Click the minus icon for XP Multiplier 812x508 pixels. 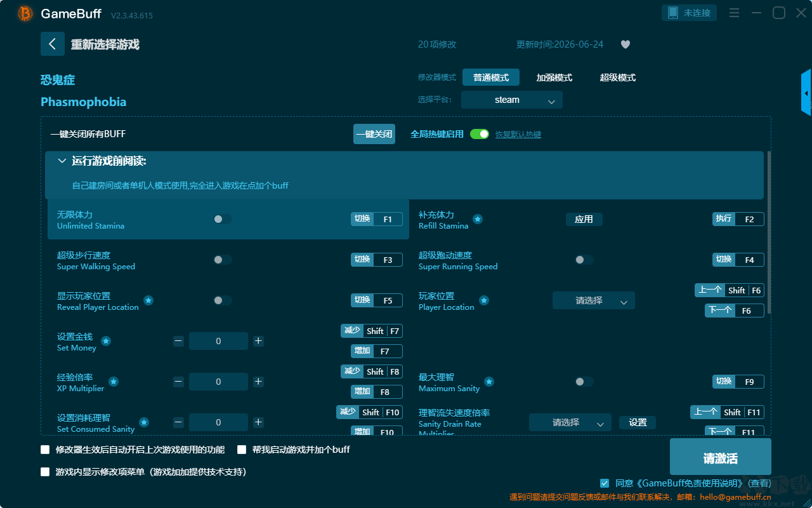tap(178, 382)
